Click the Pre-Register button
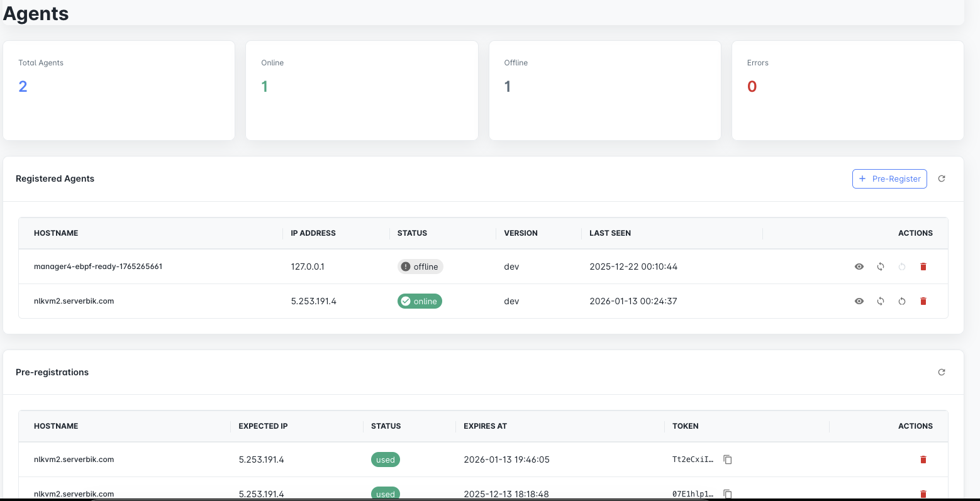The height and width of the screenshot is (501, 980). click(x=889, y=179)
